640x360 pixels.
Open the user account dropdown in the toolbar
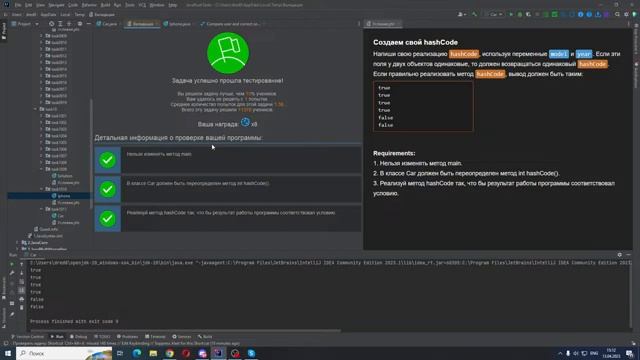point(462,14)
